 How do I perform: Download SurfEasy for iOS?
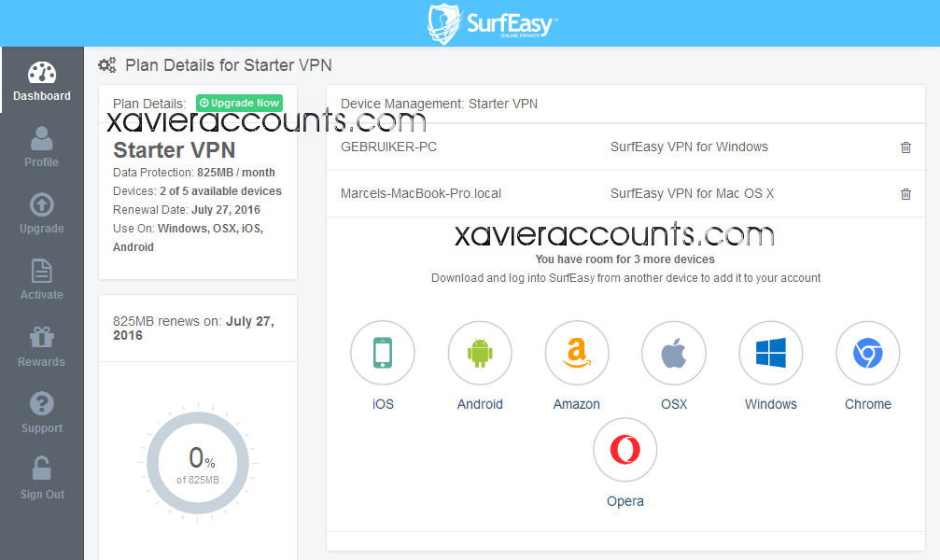[383, 353]
